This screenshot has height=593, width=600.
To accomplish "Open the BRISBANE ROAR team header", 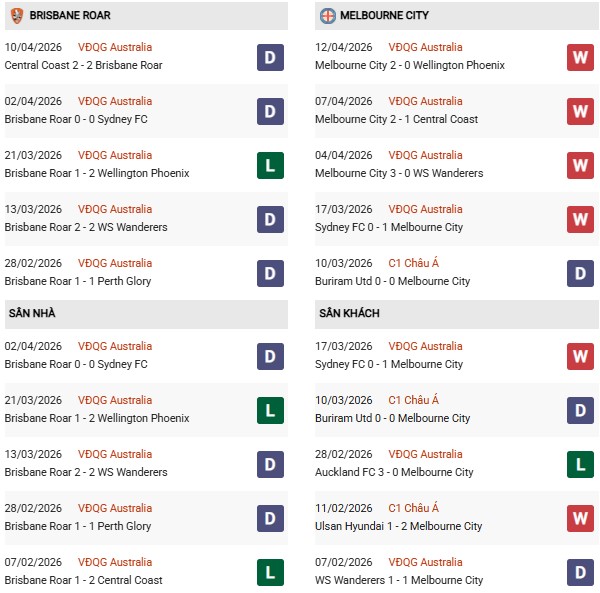I will [x=70, y=16].
